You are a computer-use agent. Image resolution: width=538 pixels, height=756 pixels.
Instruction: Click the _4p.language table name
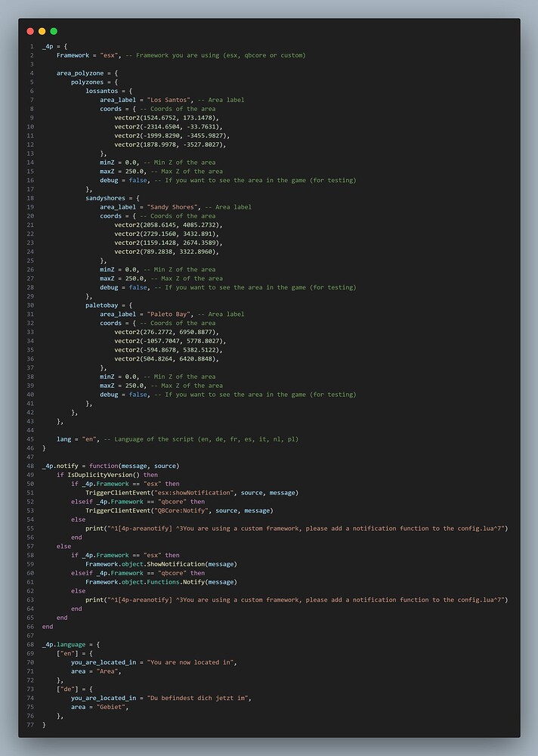click(x=63, y=645)
